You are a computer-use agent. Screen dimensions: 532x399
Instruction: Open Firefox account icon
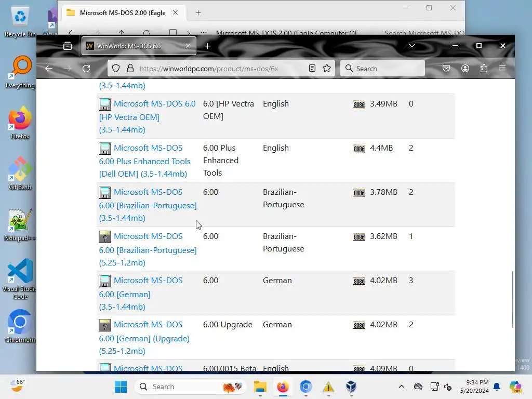tap(465, 69)
